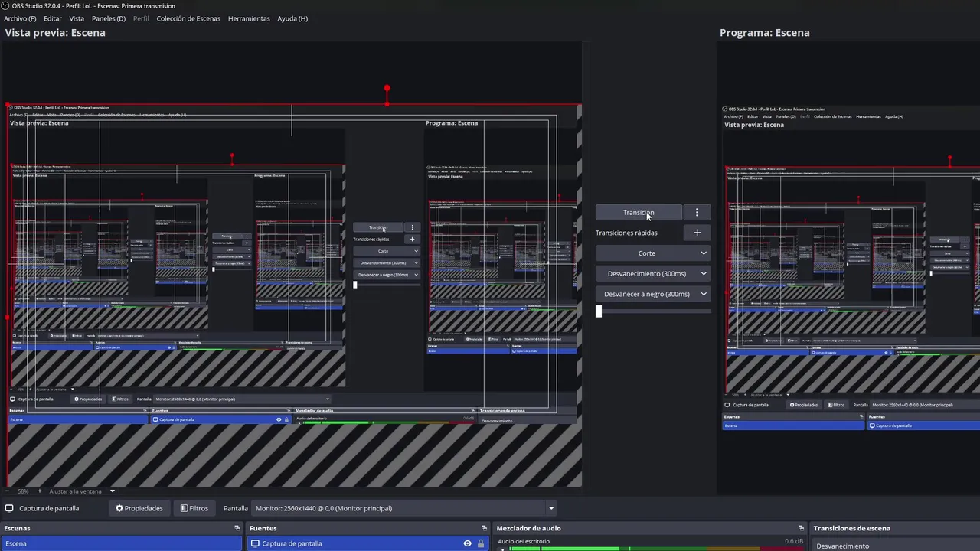Click the display capture icon in source toolbar
The width and height of the screenshot is (980, 551).
point(9,508)
